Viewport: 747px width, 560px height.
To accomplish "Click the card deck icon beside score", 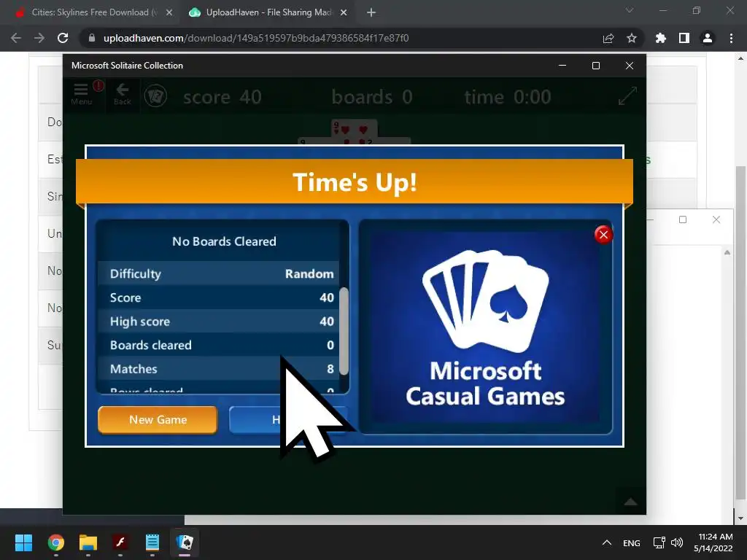I will 155,96.
